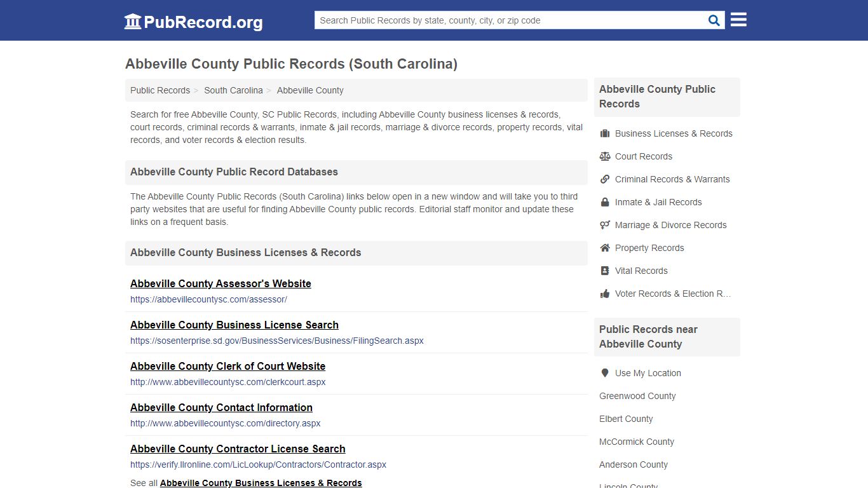Click the directory.aspx URL
Image resolution: width=868 pixels, height=488 pixels.
click(226, 423)
